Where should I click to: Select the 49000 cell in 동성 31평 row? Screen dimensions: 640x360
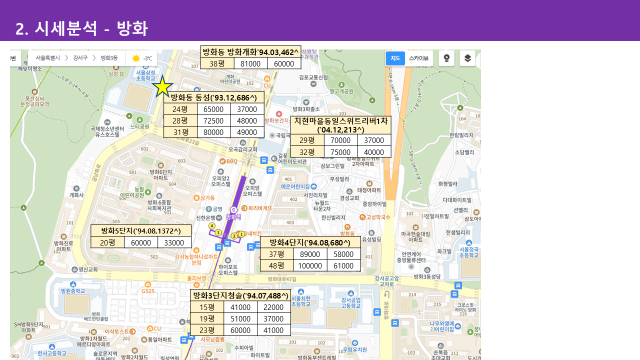pyautogui.click(x=247, y=132)
